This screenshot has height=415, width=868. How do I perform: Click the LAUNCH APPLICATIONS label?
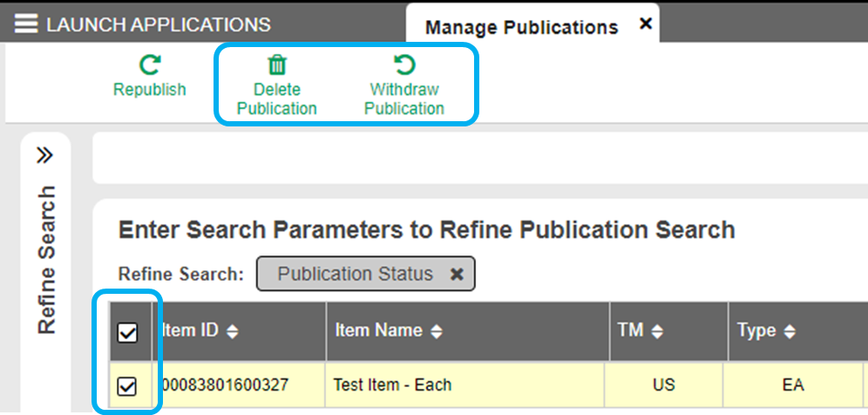click(159, 25)
